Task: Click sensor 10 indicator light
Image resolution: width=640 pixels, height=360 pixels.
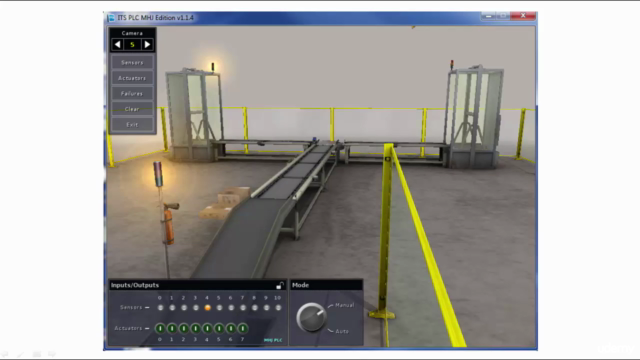Action: click(278, 308)
